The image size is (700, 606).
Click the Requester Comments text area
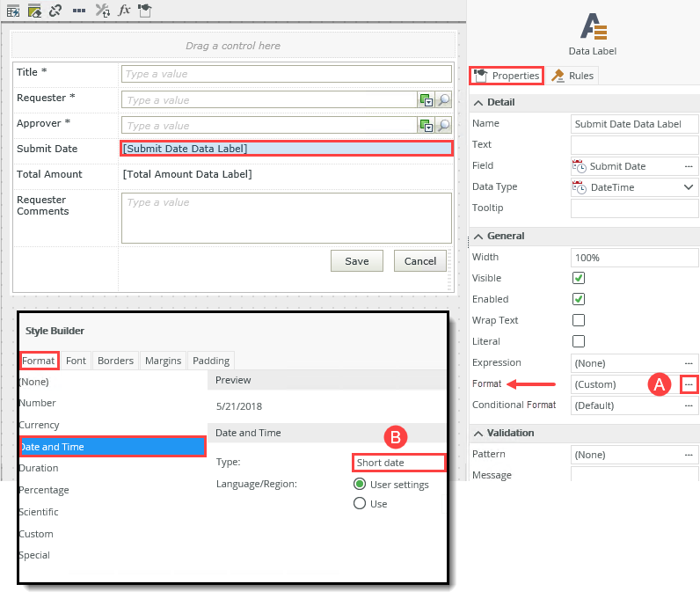pos(287,218)
